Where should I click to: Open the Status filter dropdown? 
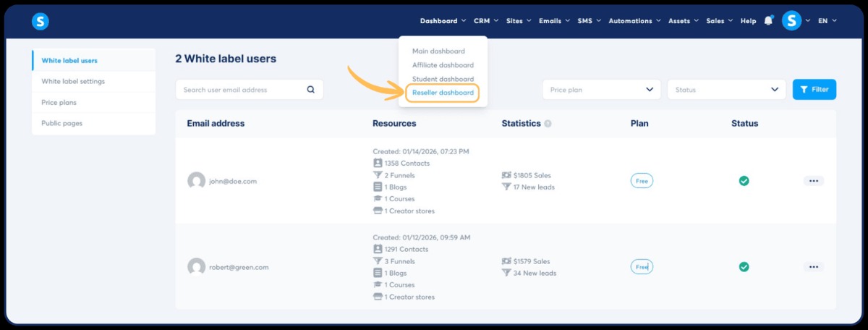pyautogui.click(x=726, y=90)
